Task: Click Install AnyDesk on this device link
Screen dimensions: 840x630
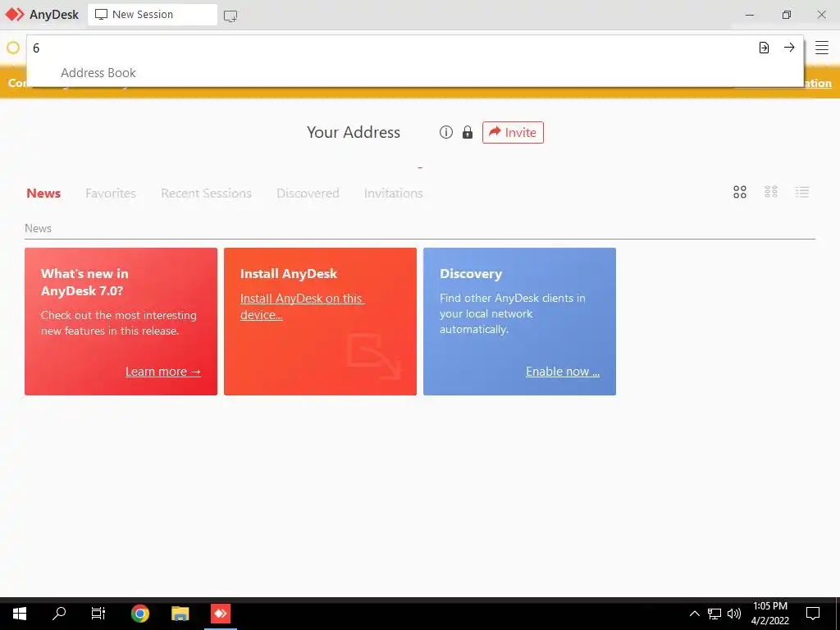Action: [302, 307]
